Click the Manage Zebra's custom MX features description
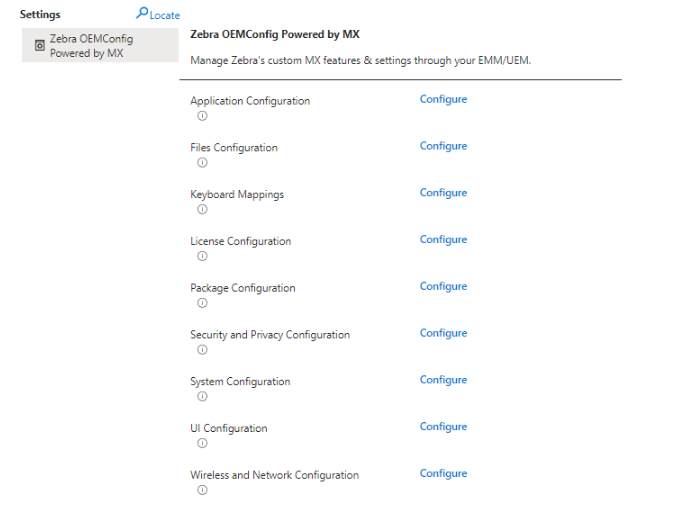 click(361, 60)
